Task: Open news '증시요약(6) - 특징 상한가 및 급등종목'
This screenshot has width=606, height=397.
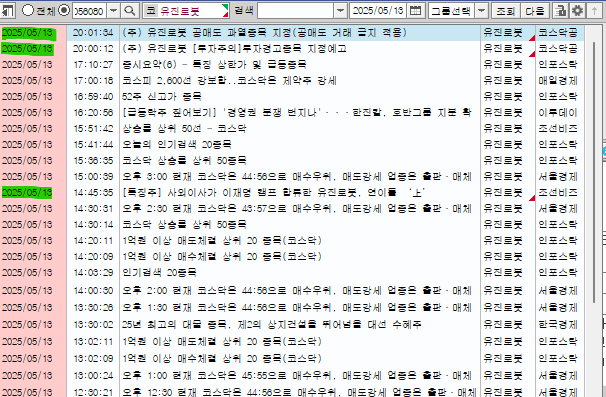Action: point(214,65)
